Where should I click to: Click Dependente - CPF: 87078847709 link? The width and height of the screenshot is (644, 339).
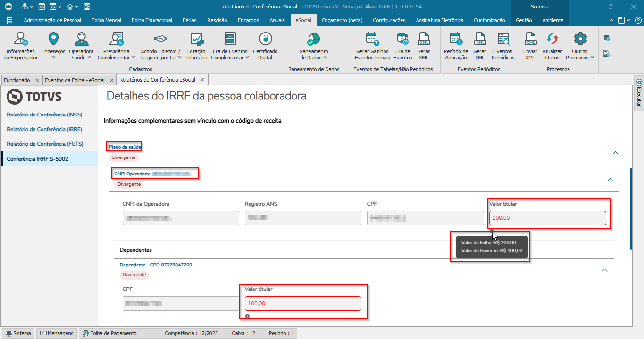click(x=156, y=265)
